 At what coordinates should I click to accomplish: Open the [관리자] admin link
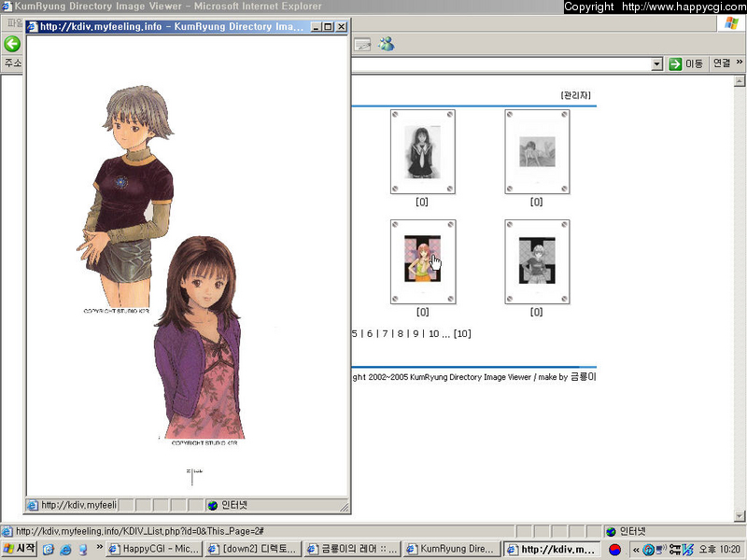[x=575, y=95]
